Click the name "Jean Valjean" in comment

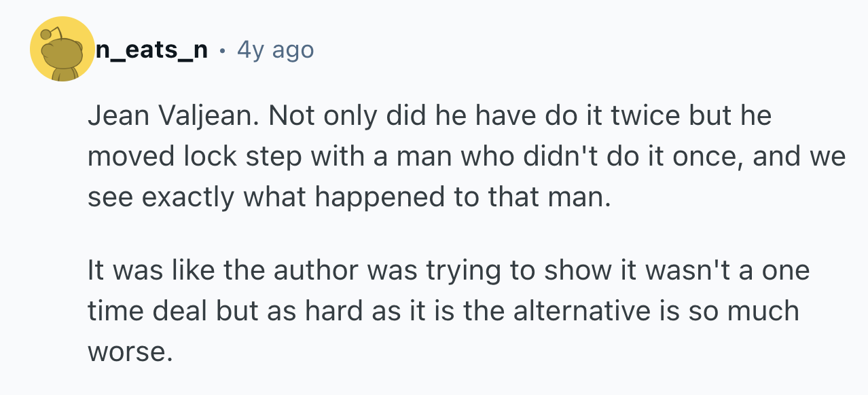[171, 117]
